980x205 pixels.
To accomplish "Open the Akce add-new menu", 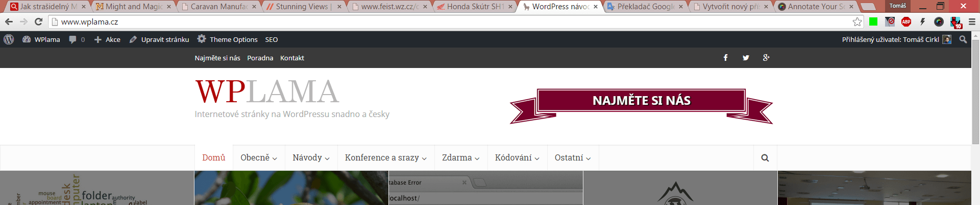I will 107,39.
